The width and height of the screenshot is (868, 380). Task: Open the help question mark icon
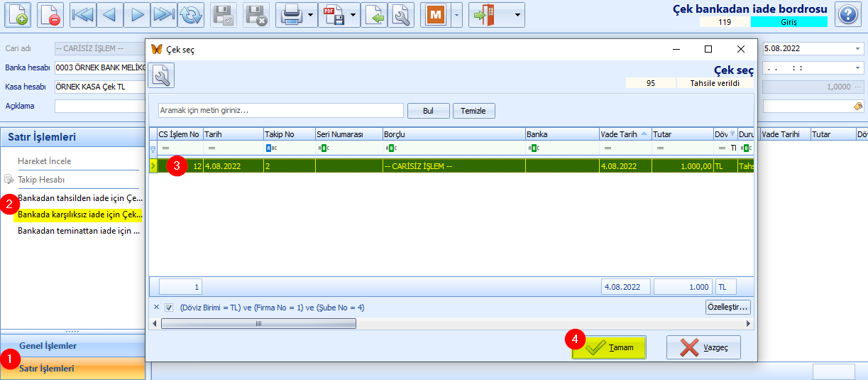847,15
